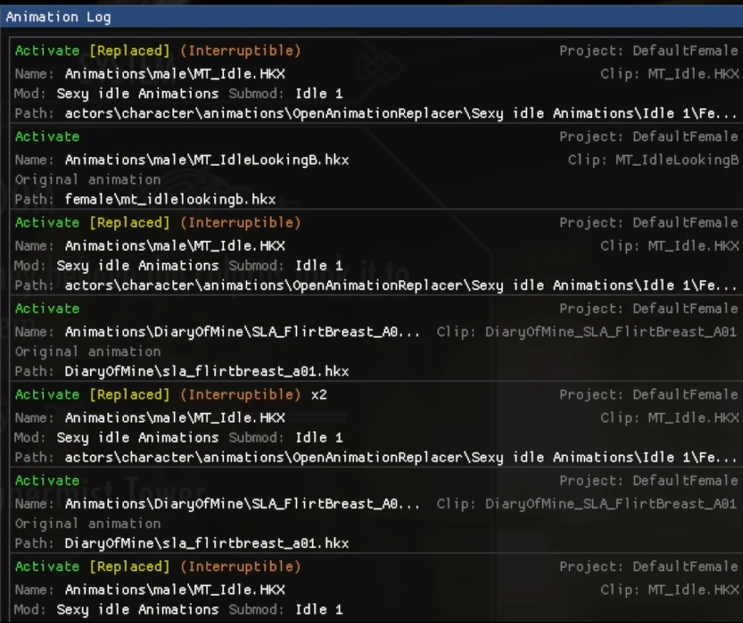Viewport: 743px width, 623px height.
Task: Click Activate label of MT_IdleLookingB entry
Action: pos(47,137)
